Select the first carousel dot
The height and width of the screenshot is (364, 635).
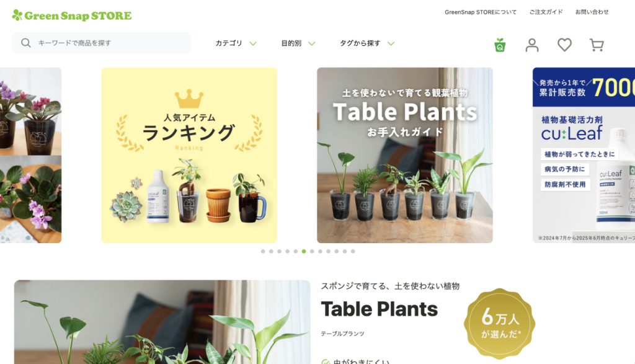(263, 251)
